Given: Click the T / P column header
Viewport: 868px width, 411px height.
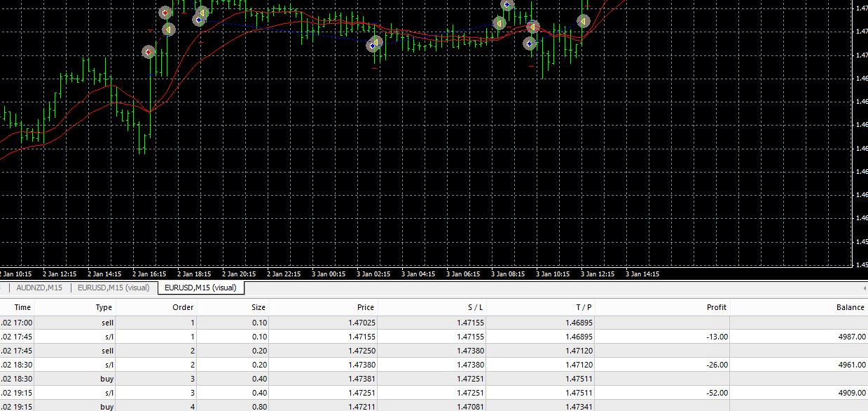Looking at the screenshot, I should [584, 307].
